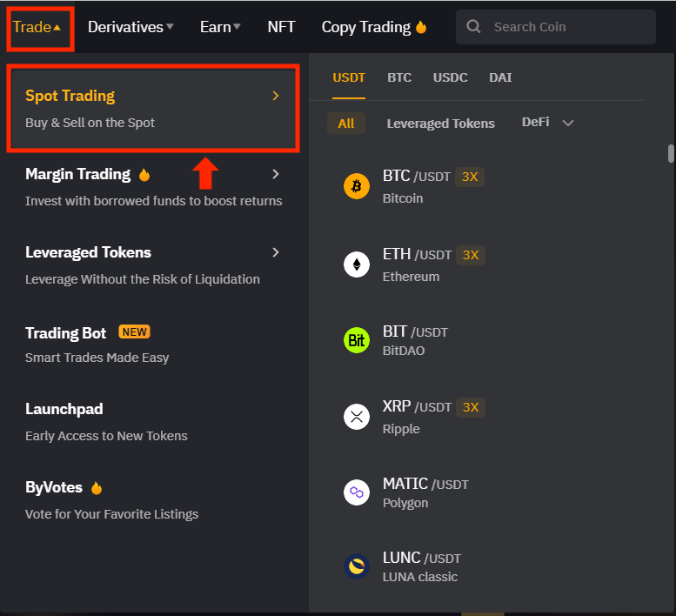
Task: Click the Ripple XRP coin icon
Action: (x=357, y=417)
